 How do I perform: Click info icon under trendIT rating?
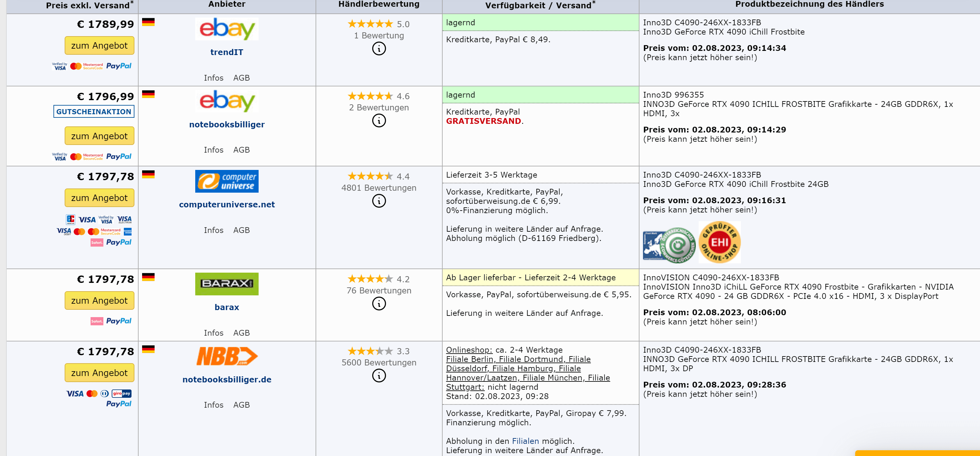379,49
